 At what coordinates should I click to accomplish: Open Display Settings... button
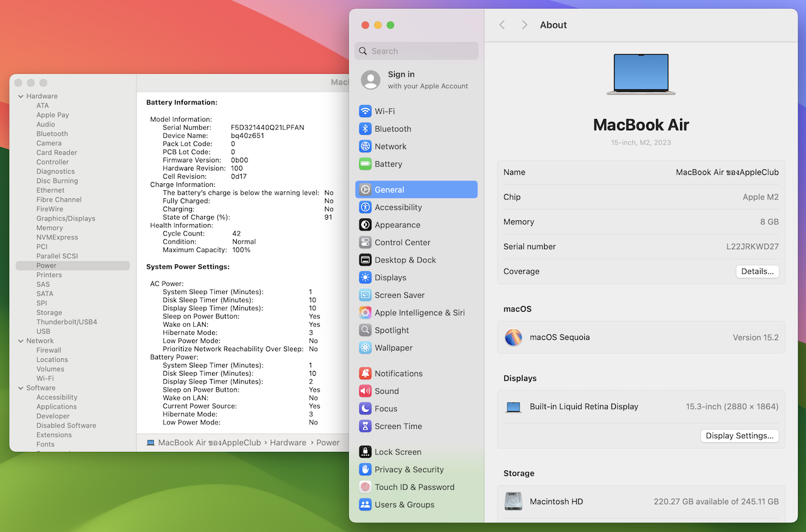pos(740,436)
